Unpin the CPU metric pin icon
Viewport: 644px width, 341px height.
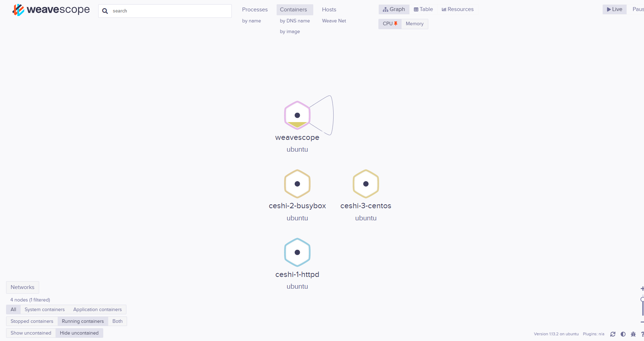tap(396, 23)
